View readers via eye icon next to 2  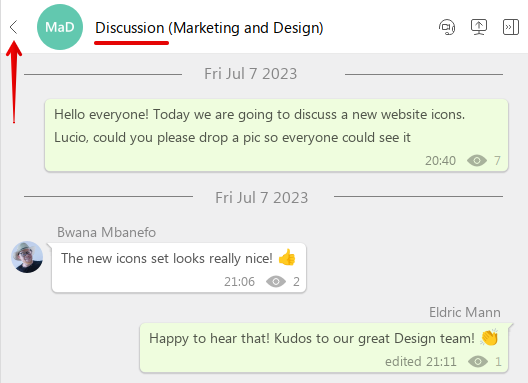point(276,282)
